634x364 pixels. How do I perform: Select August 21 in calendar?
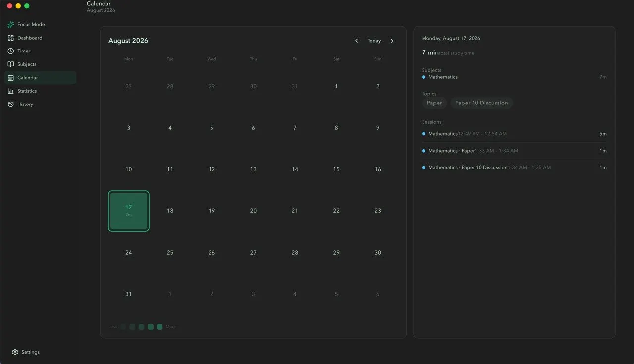coord(295,211)
